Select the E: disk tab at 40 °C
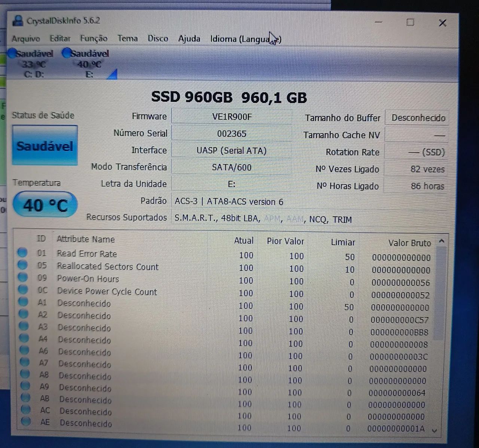Viewport: 479px width, 448px height. [88, 64]
